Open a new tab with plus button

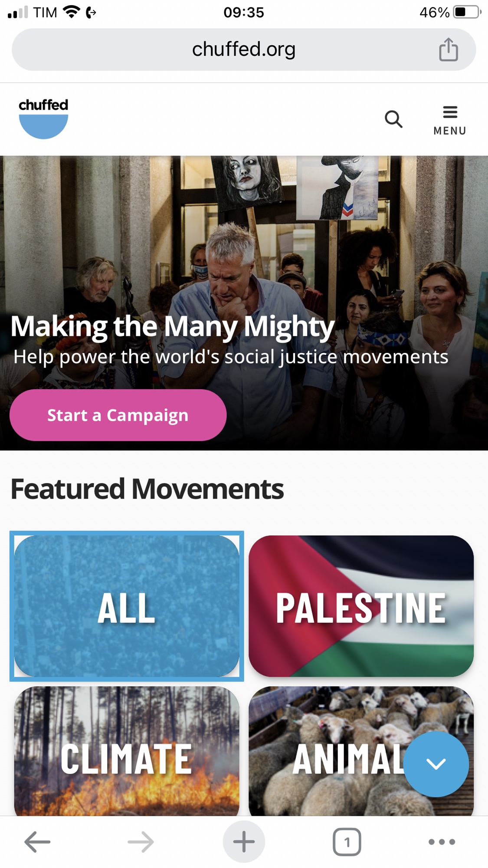(x=244, y=842)
